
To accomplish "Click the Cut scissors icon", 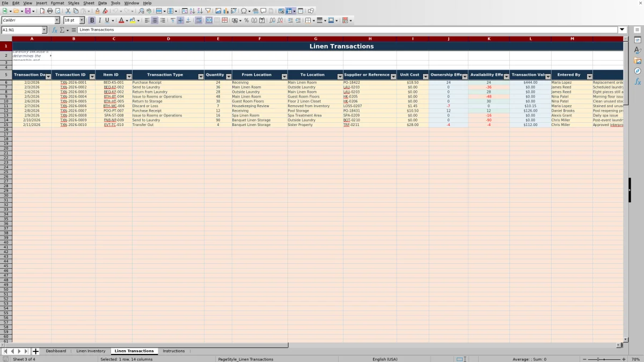I will 68,11.
